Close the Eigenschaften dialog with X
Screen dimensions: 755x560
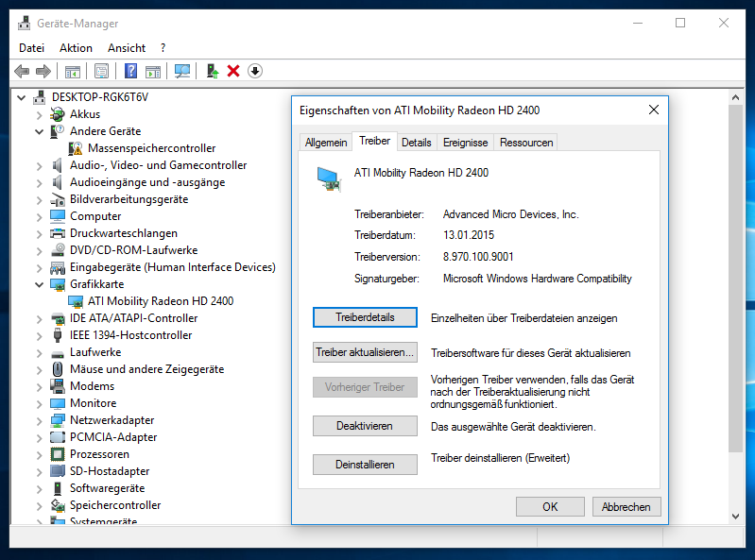click(653, 110)
